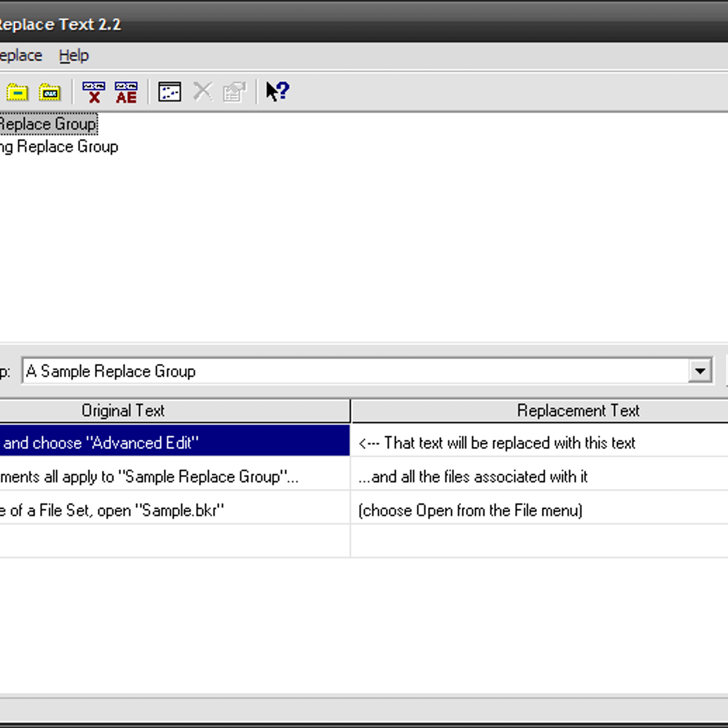The width and height of the screenshot is (728, 728).
Task: Select the second Replace Group list entry
Action: click(x=59, y=147)
